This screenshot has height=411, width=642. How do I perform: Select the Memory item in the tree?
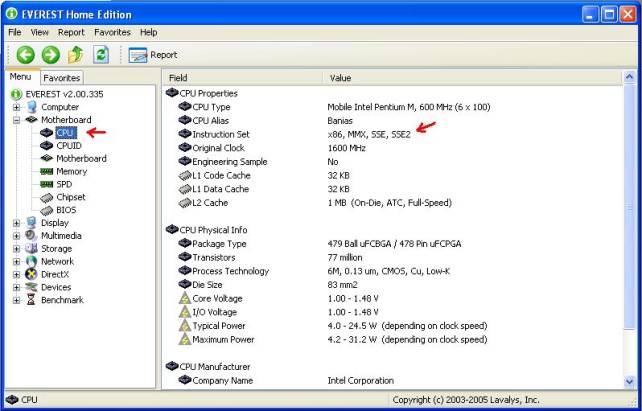click(71, 171)
